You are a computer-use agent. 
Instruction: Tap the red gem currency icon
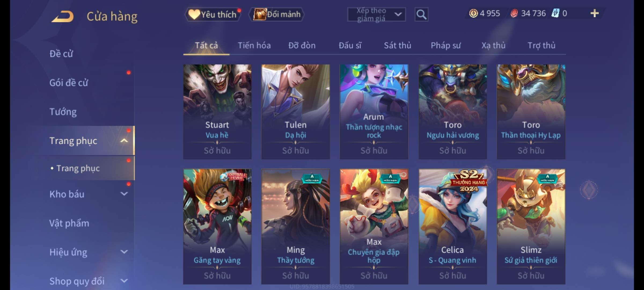pyautogui.click(x=514, y=13)
